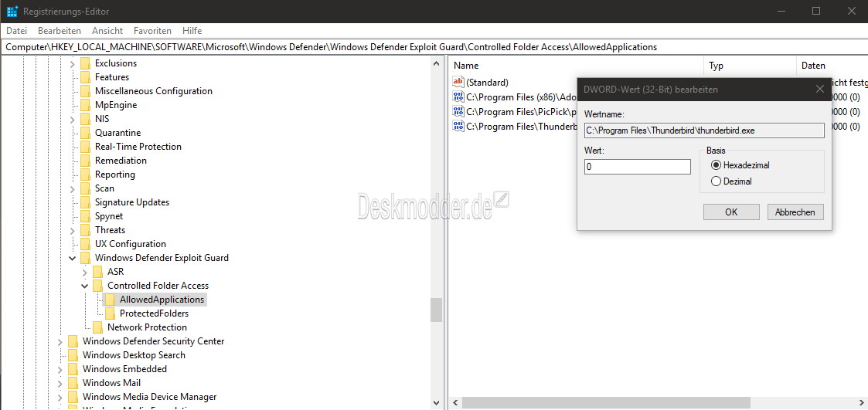This screenshot has height=410, width=868.
Task: Select the Real-Time Protection key
Action: 138,147
